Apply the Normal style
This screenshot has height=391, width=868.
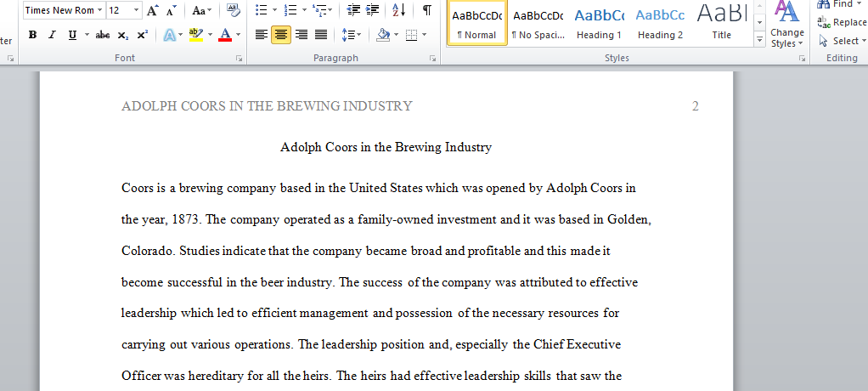point(476,22)
